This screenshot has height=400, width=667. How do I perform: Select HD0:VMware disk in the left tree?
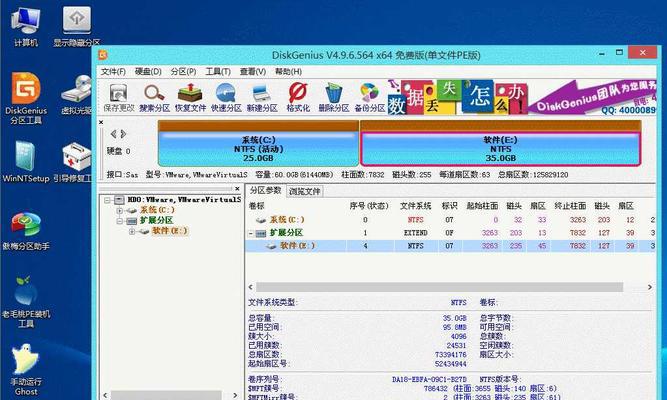point(184,200)
